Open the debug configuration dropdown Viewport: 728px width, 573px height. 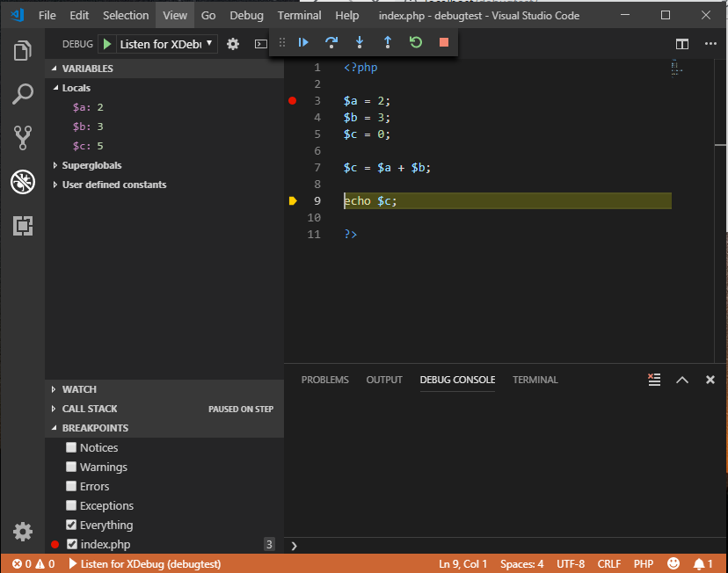pyautogui.click(x=166, y=44)
